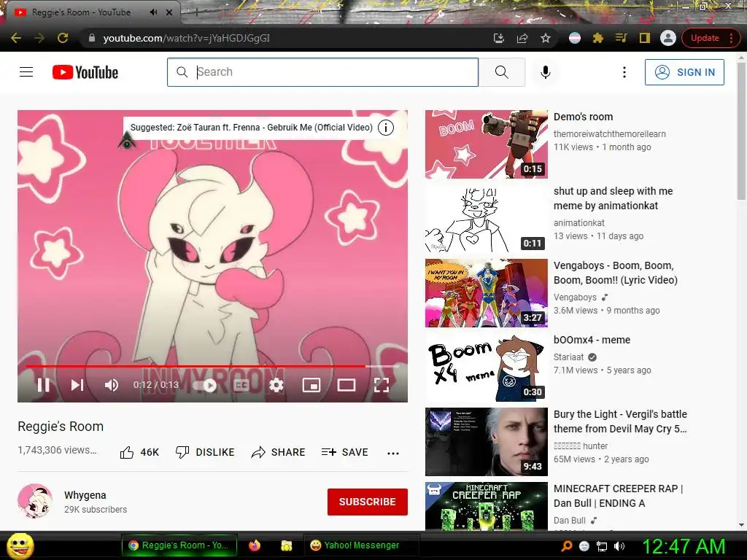Open player settings gear
The image size is (747, 560).
276,385
